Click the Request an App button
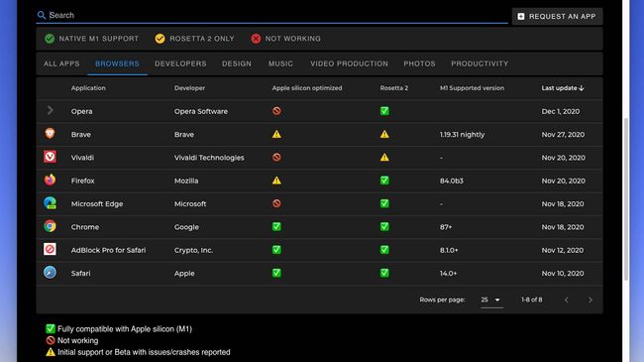 pyautogui.click(x=557, y=17)
